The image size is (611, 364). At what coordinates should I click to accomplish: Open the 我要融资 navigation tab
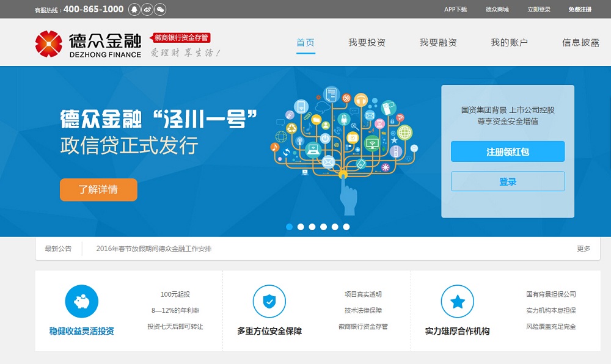pyautogui.click(x=438, y=42)
